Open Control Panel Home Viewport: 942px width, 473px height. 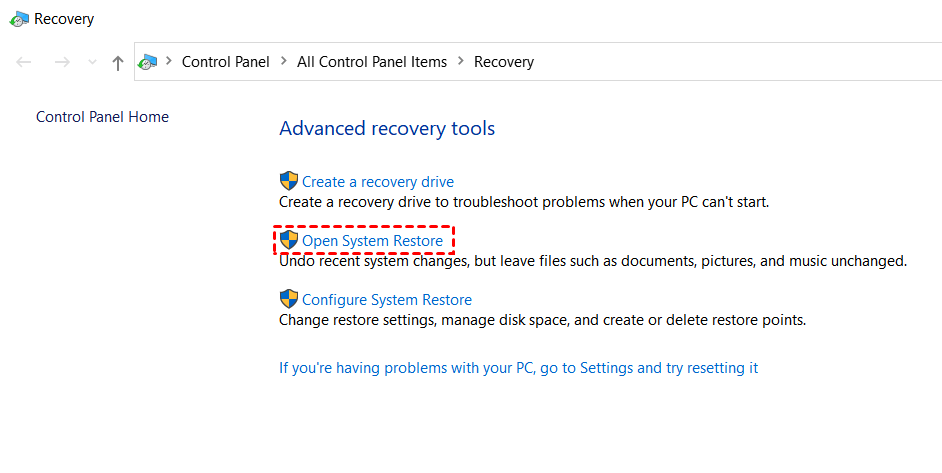click(x=102, y=117)
